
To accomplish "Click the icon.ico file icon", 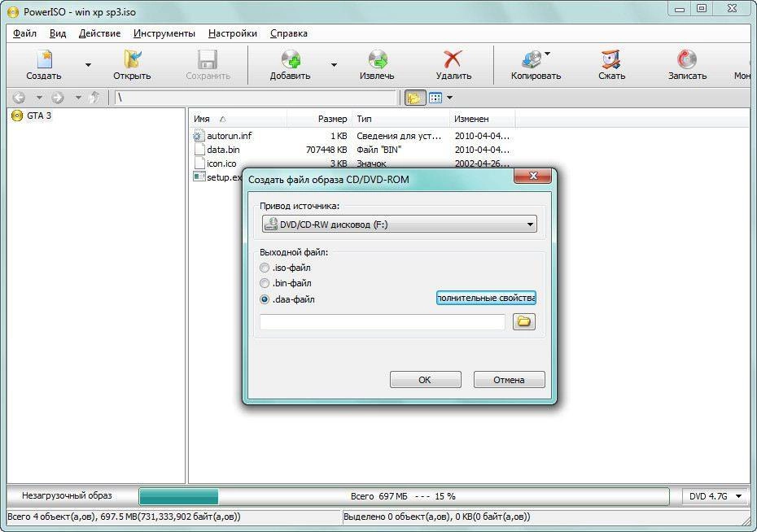I will tap(199, 163).
